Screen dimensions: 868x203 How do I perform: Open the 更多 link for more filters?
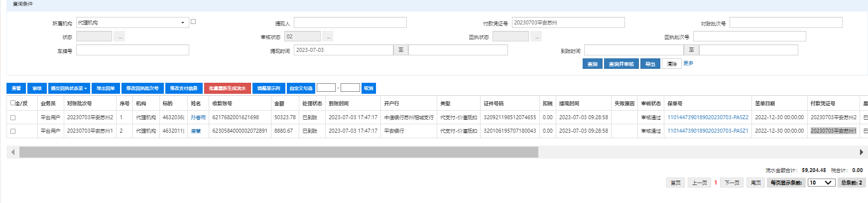point(688,63)
